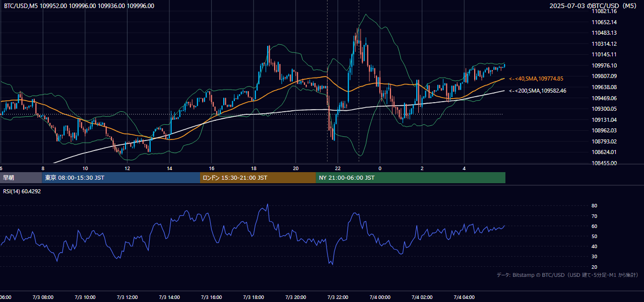Screen dimensions: 644x302
Task: Click the RSI 20 level label
Action: pos(594,267)
